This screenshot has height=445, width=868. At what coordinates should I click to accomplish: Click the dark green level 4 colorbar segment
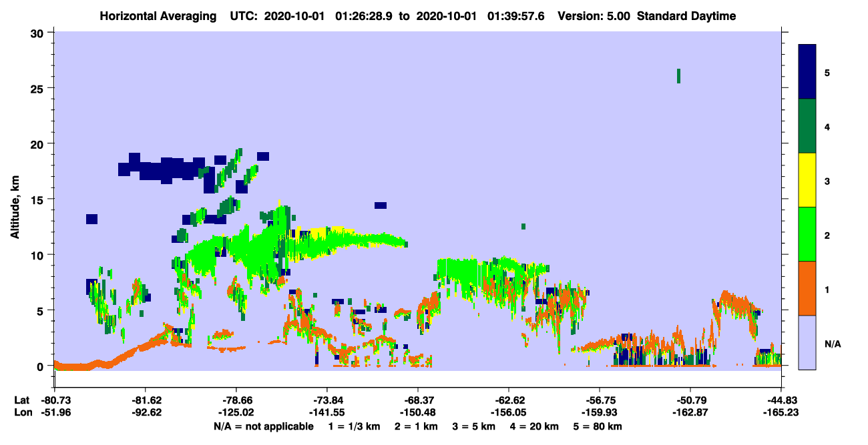[x=807, y=126]
